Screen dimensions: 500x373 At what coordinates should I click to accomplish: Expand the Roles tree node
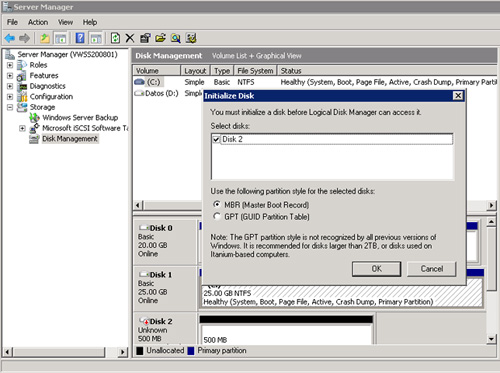point(10,65)
